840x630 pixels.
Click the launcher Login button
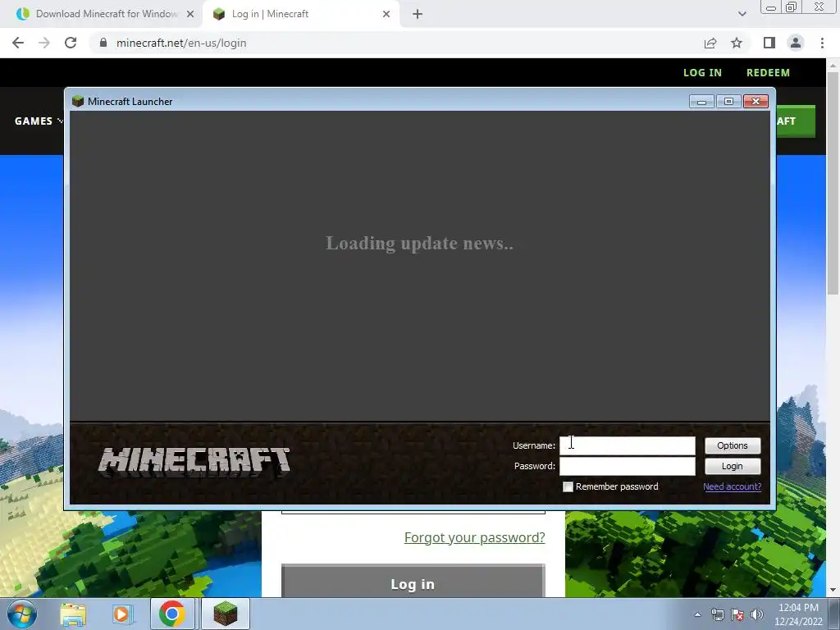tap(733, 466)
